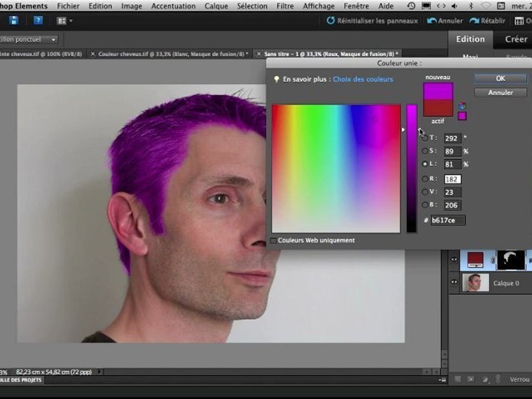Open the Choix des couleurs link
Viewport: 532px width, 399px height.
362,79
